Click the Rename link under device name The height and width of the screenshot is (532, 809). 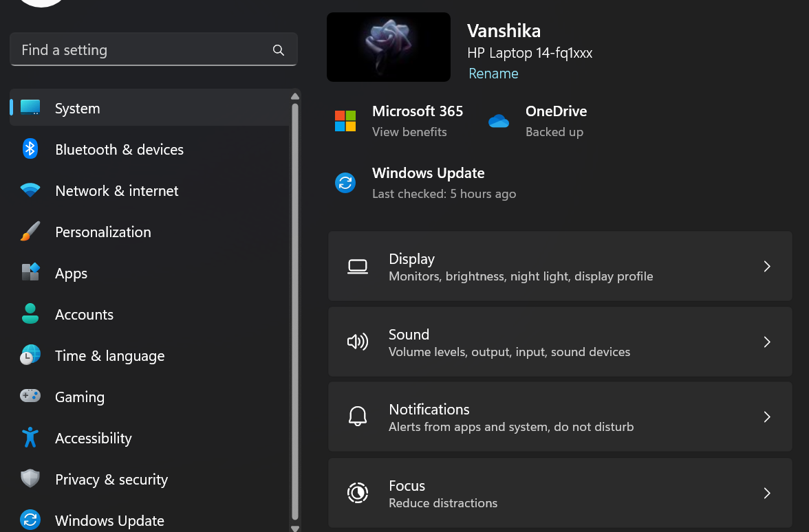click(493, 74)
